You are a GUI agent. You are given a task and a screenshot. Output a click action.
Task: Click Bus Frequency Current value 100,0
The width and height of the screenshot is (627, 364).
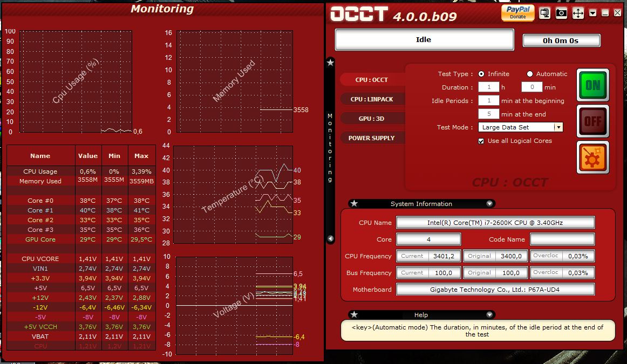[x=444, y=273]
